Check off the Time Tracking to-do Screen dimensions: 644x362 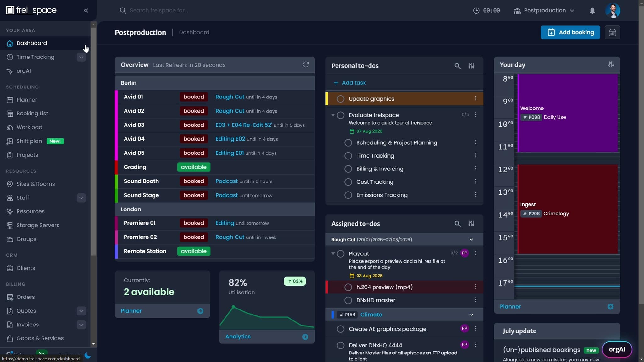(348, 156)
